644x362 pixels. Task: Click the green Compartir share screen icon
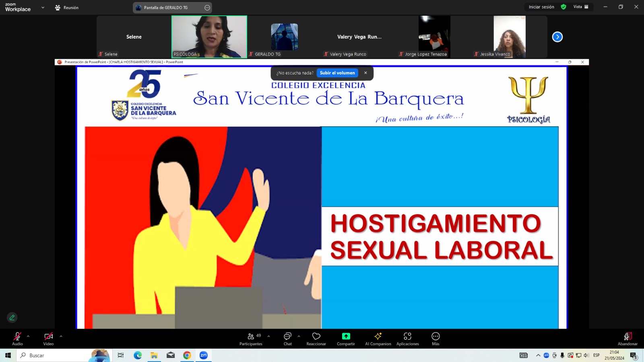point(346,336)
